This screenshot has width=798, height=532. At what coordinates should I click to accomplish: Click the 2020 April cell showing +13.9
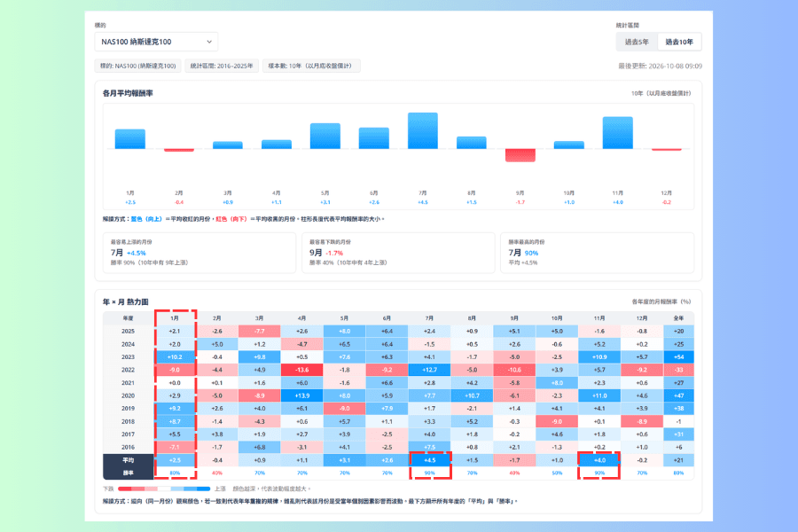[301, 395]
